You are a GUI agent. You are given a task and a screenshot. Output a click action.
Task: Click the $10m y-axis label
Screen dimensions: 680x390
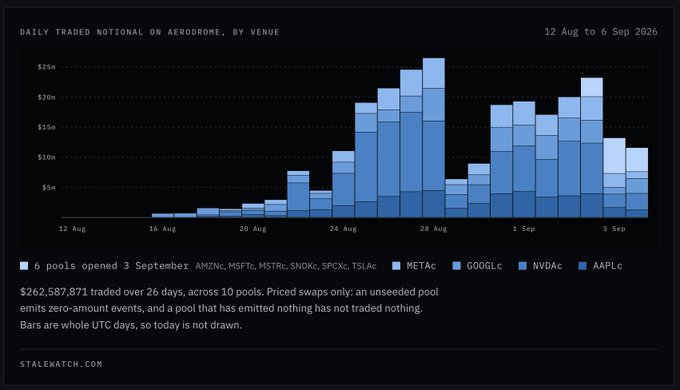click(x=46, y=157)
